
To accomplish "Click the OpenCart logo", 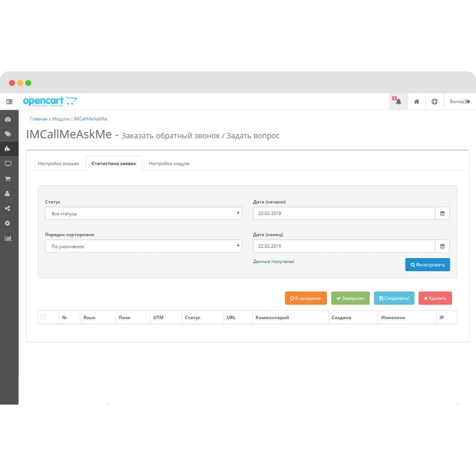I will 50,101.
